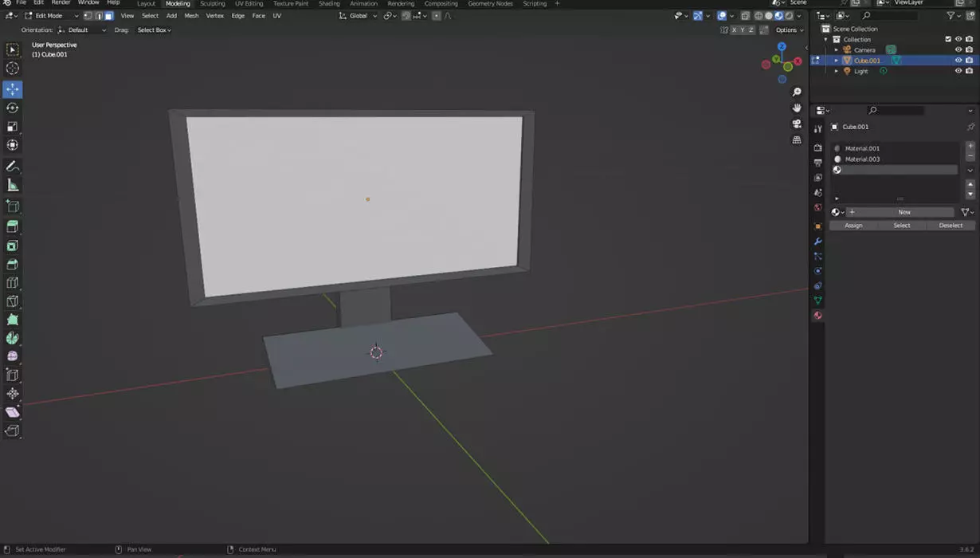Activate the Move tool

13,89
